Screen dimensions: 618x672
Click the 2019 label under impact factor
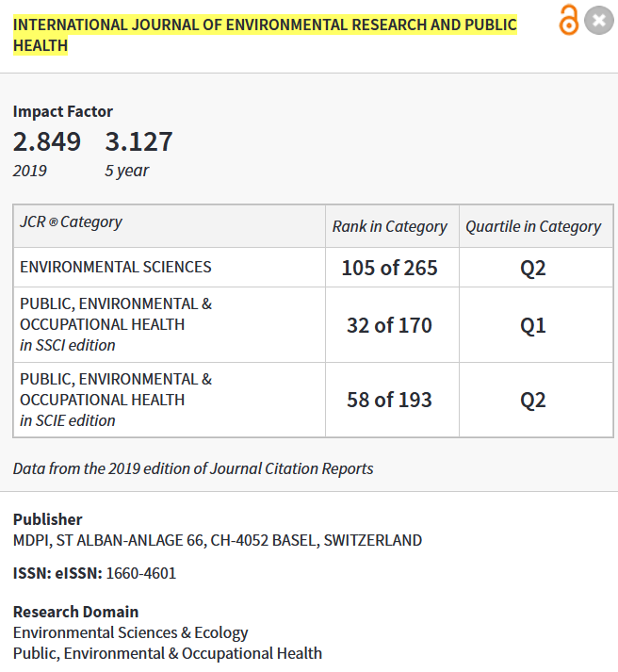29,171
